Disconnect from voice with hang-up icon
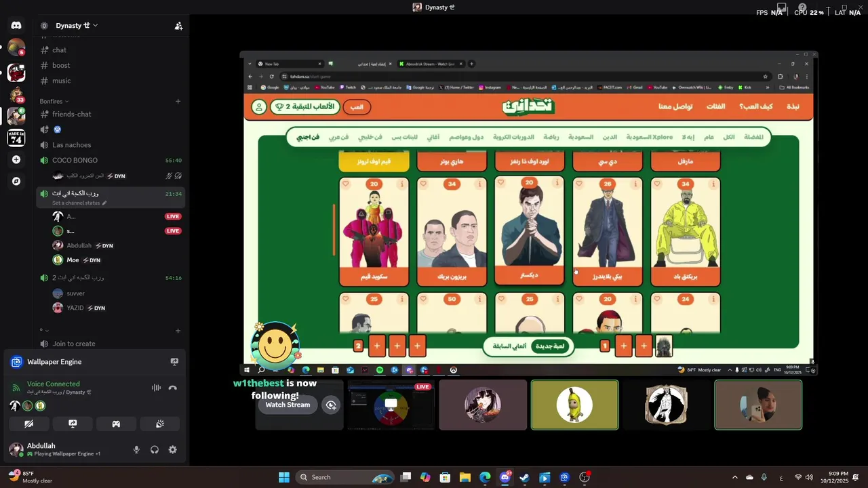868x488 pixels. 173,388
